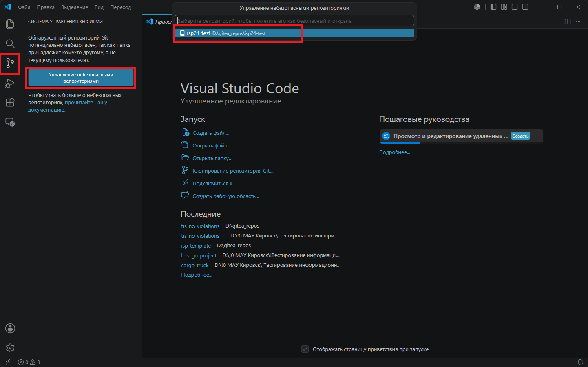
Task: Toggle the bottom panel layout icon
Action: 515,7
